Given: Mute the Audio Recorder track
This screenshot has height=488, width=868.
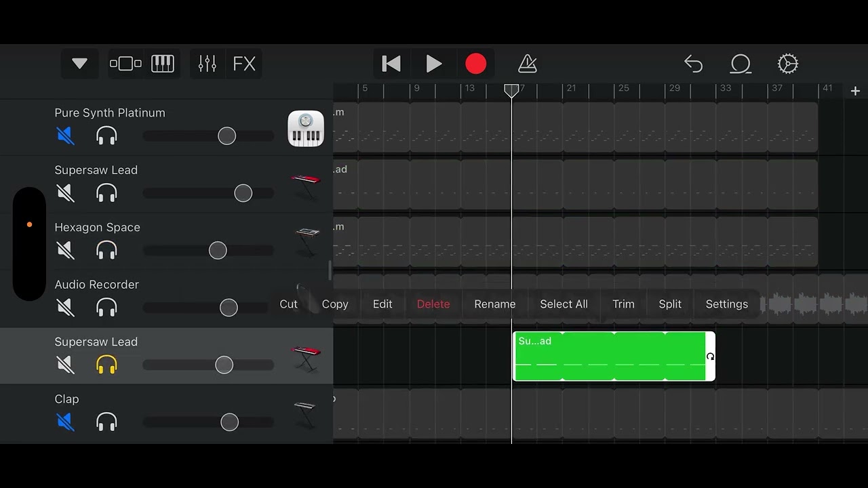Looking at the screenshot, I should pyautogui.click(x=66, y=308).
